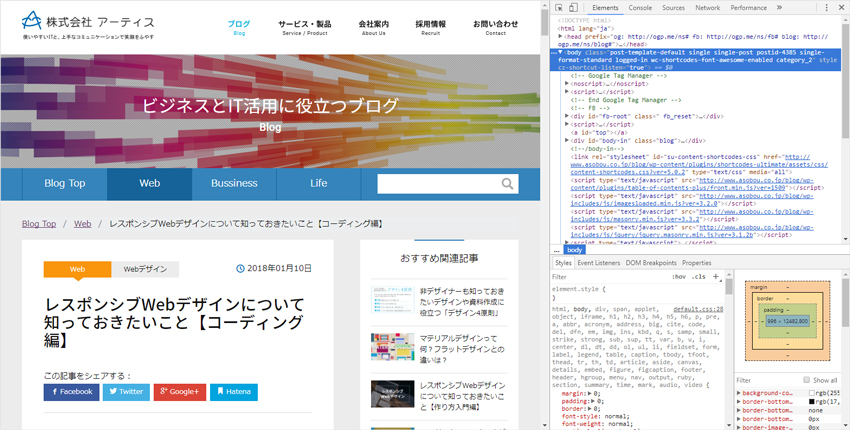Toggle the .cls class editor button
This screenshot has height=430, width=850.
tap(700, 277)
